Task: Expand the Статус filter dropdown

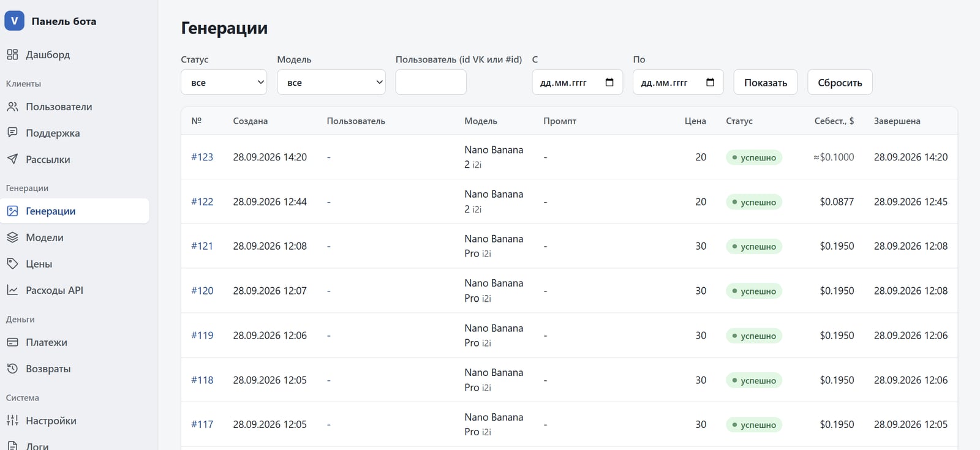Action: (224, 82)
